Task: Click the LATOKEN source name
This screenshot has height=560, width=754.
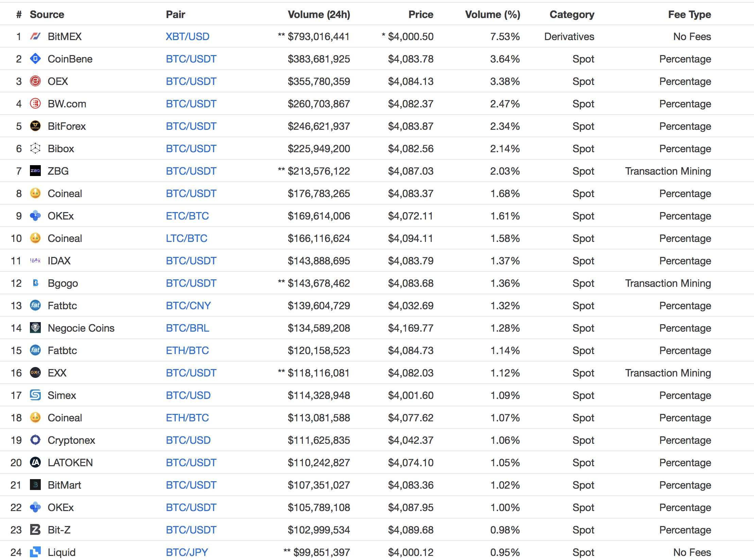Action: pos(70,462)
